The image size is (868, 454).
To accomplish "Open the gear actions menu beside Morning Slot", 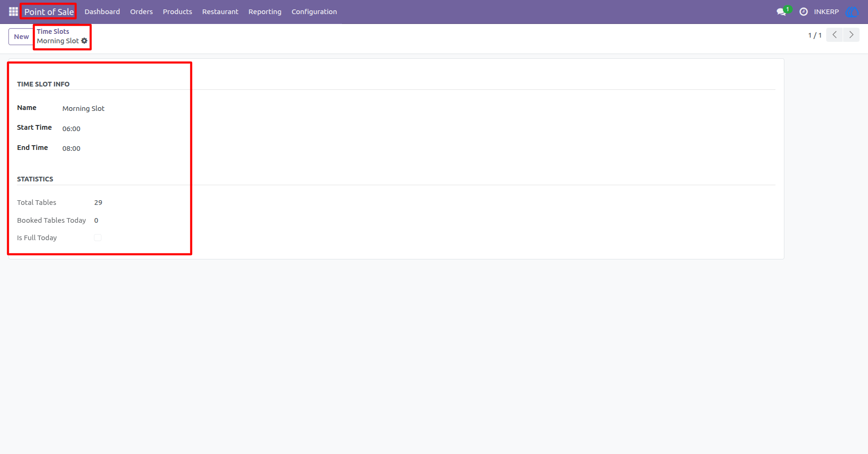I will click(85, 41).
